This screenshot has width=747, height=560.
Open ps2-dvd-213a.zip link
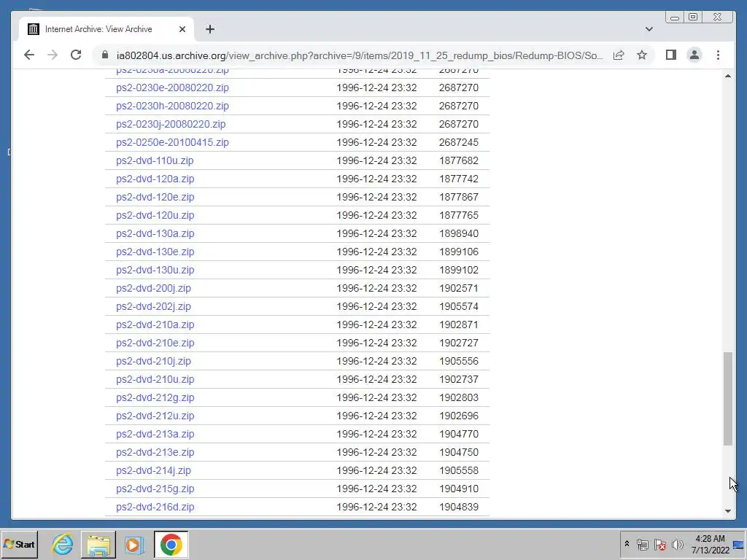(155, 434)
